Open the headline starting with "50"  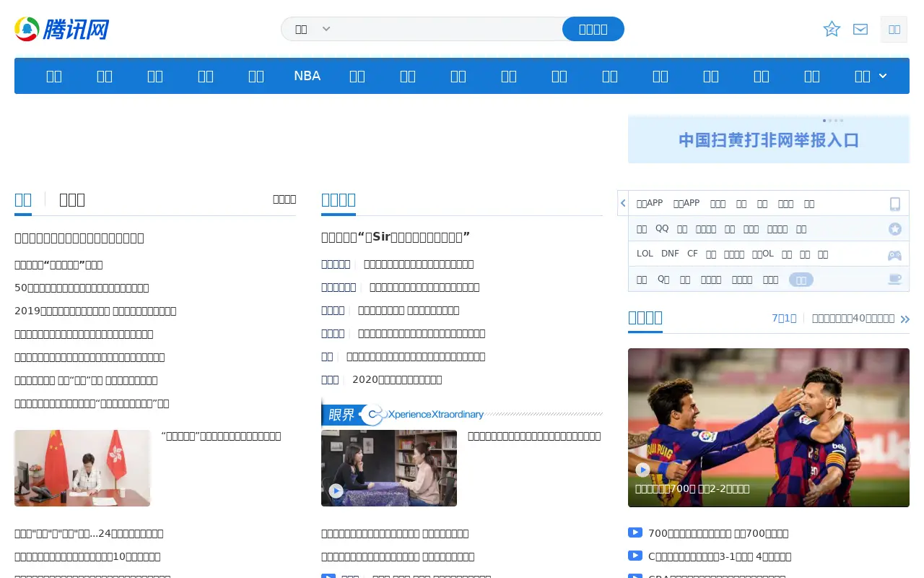click(x=82, y=288)
